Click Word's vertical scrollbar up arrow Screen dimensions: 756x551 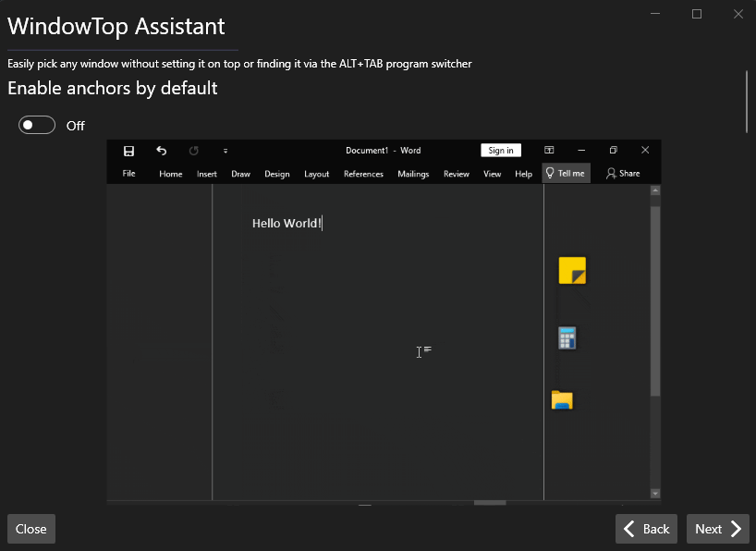click(x=654, y=190)
